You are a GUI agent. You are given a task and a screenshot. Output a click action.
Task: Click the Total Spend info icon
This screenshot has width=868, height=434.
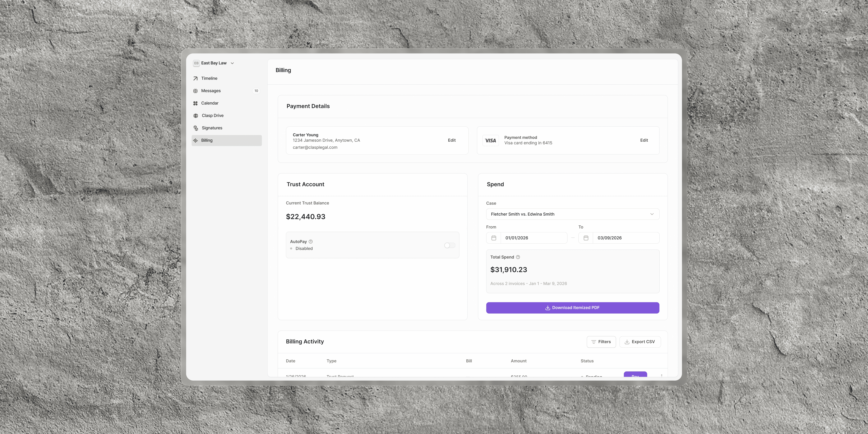(518, 257)
